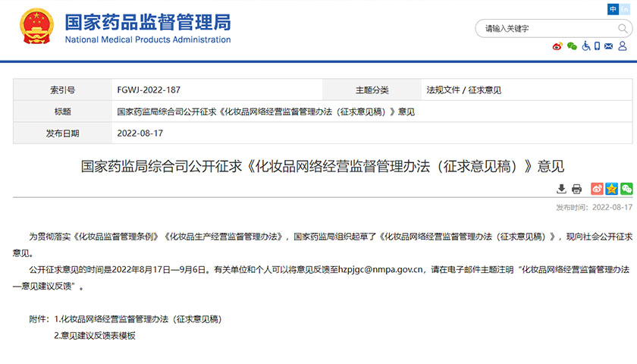637x364 pixels.
Task: Select publication date 2022-08-17 in table
Action: click(140, 133)
